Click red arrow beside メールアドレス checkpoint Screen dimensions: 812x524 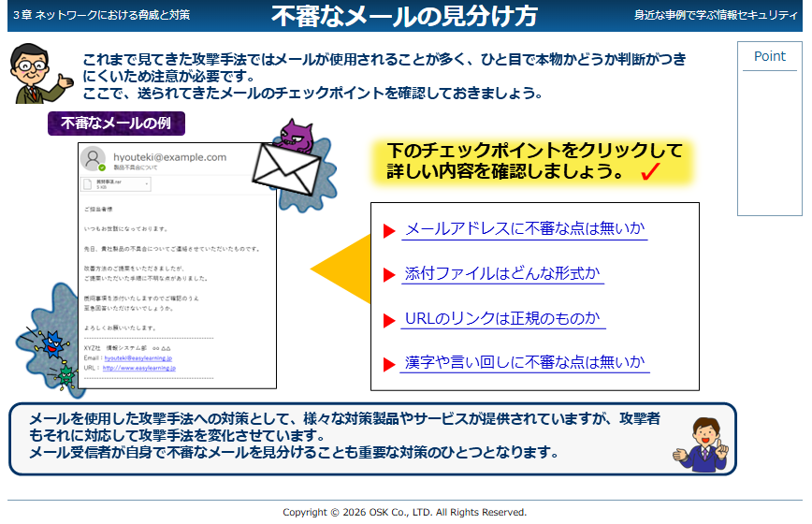point(389,231)
